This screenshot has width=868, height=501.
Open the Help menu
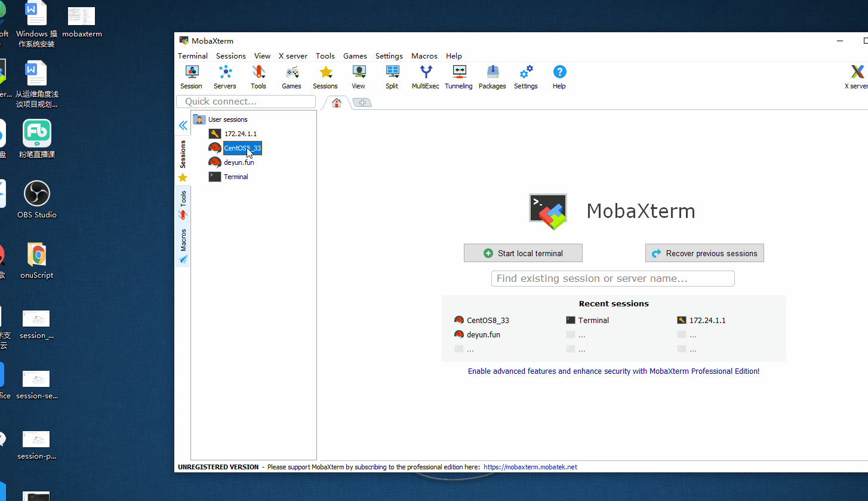click(x=454, y=56)
